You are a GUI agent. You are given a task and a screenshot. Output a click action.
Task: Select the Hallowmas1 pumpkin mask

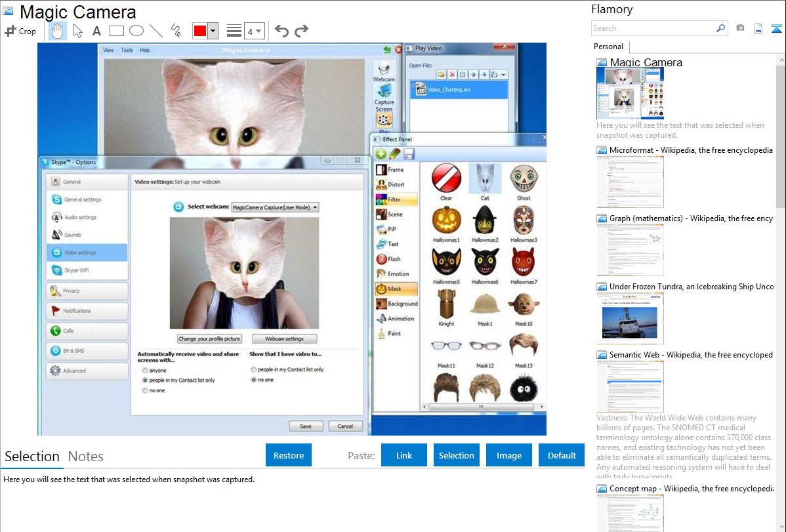pos(446,224)
